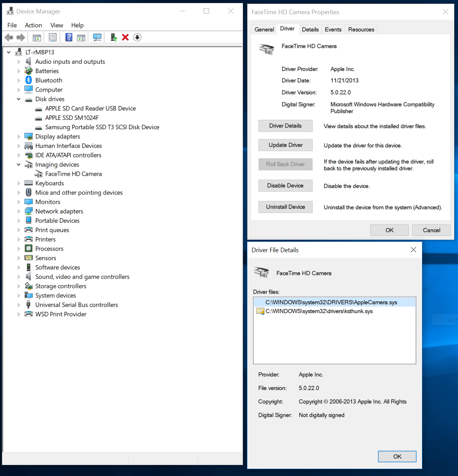Collapse the LT-rMBP13 root node
458x476 pixels.
9,52
